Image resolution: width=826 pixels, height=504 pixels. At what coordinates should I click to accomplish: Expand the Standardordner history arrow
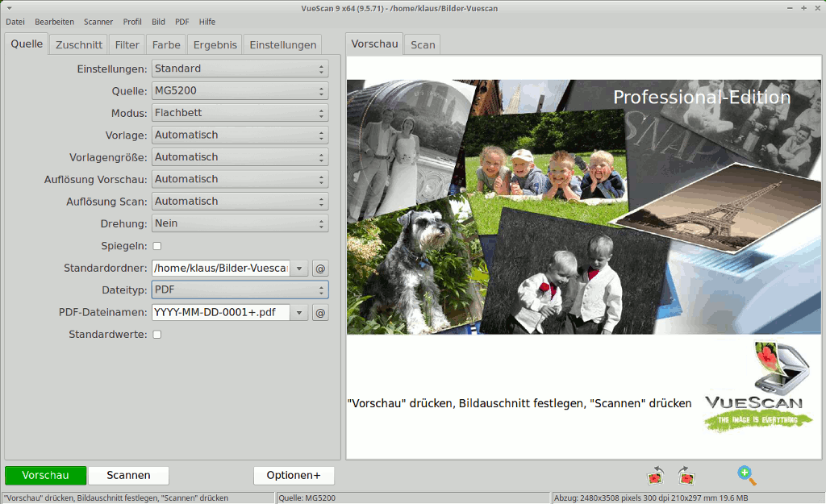[299, 269]
